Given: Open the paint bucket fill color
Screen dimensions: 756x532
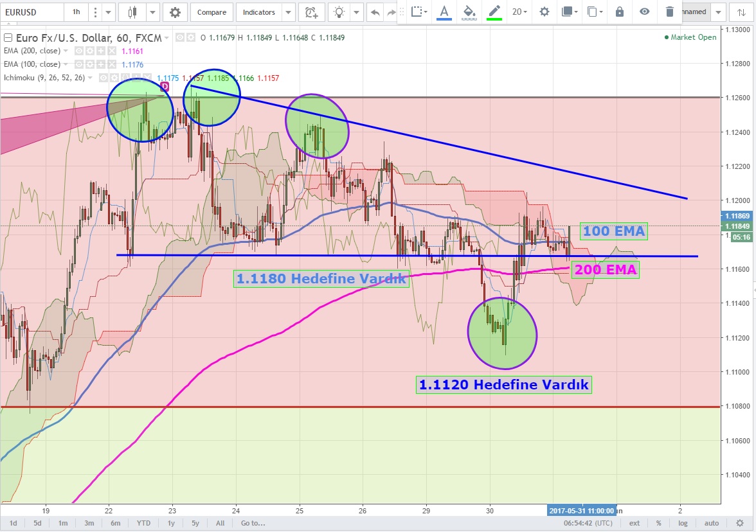Looking at the screenshot, I should (469, 12).
